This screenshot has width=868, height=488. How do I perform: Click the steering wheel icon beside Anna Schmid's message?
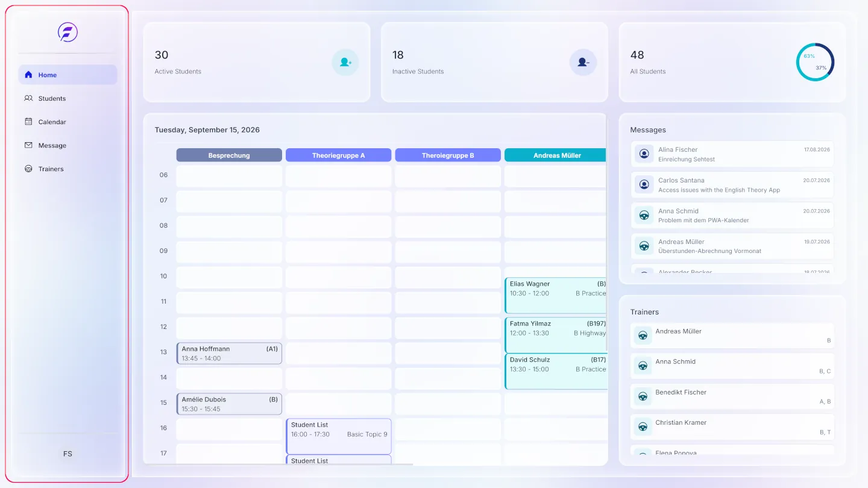tap(644, 215)
